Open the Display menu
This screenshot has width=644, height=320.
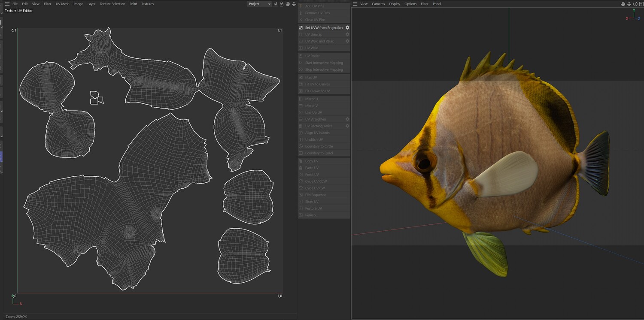click(x=395, y=4)
